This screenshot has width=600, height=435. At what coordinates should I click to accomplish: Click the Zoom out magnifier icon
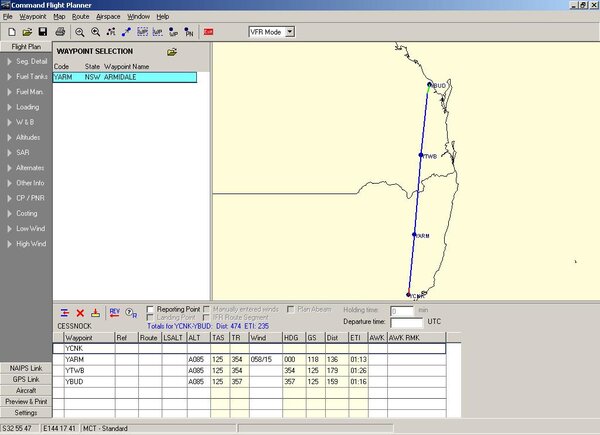(x=80, y=32)
